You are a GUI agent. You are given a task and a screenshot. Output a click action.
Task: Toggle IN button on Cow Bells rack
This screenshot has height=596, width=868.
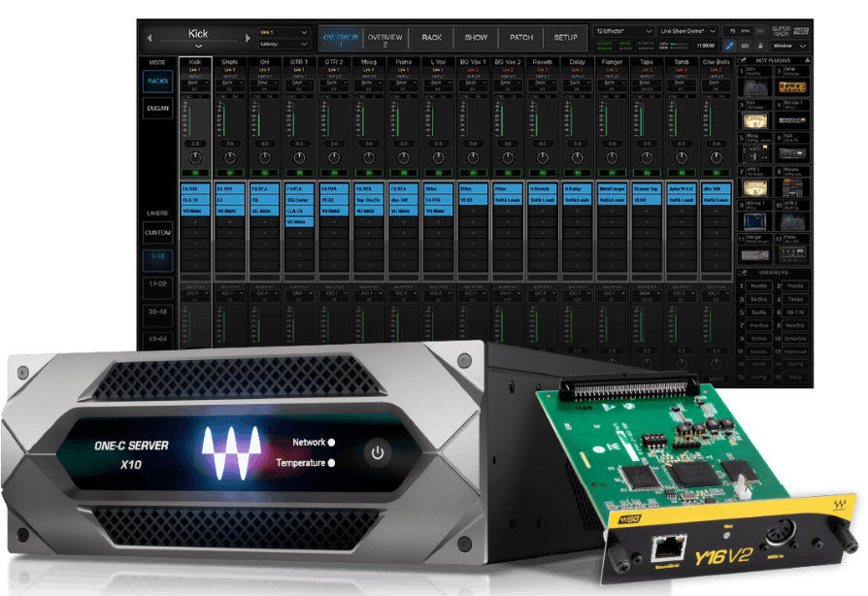coord(717,173)
